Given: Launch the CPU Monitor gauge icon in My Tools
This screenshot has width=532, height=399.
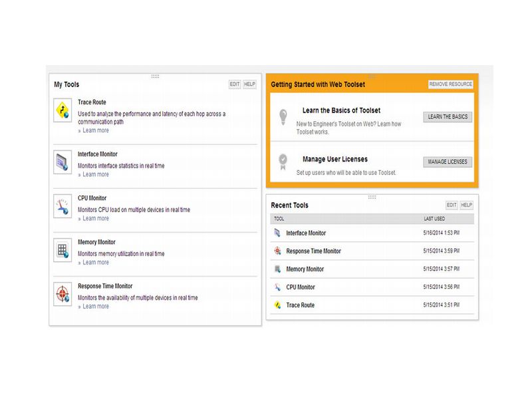Looking at the screenshot, I should 63,206.
